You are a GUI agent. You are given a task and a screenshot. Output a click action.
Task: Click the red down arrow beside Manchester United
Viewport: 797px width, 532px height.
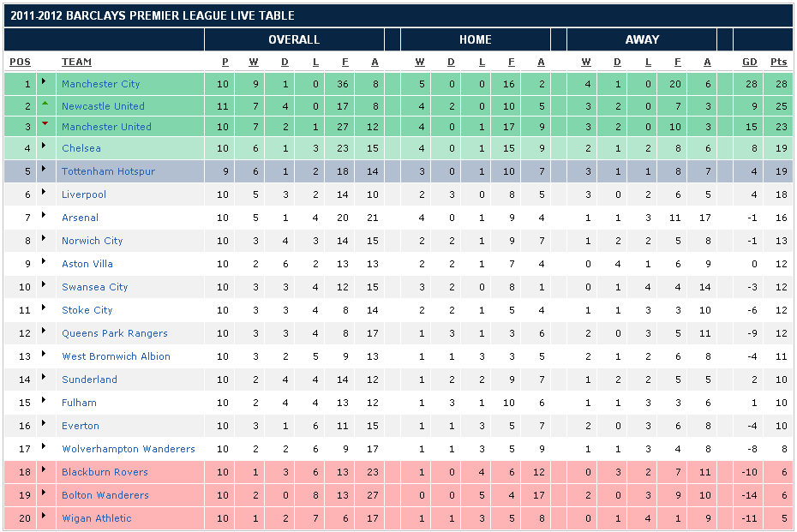click(x=45, y=124)
